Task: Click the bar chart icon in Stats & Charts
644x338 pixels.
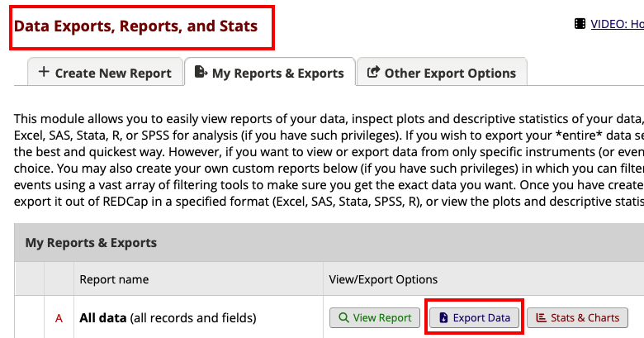Action: [x=542, y=317]
